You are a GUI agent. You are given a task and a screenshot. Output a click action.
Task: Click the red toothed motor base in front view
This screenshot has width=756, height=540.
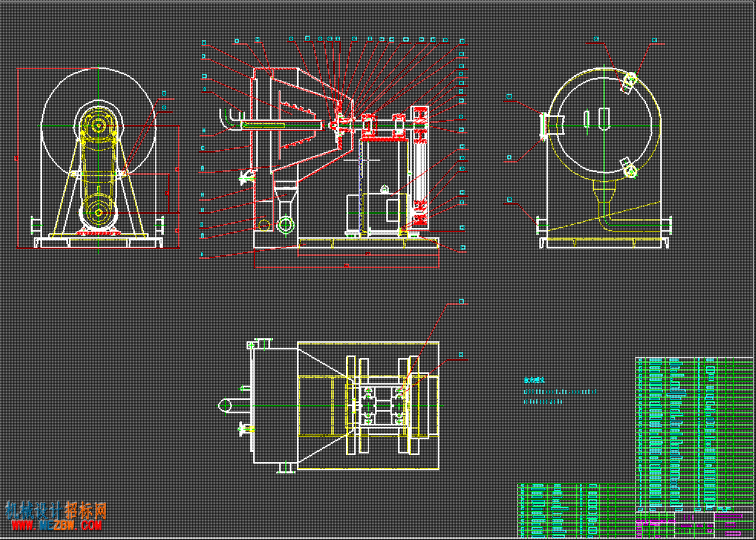(x=99, y=233)
